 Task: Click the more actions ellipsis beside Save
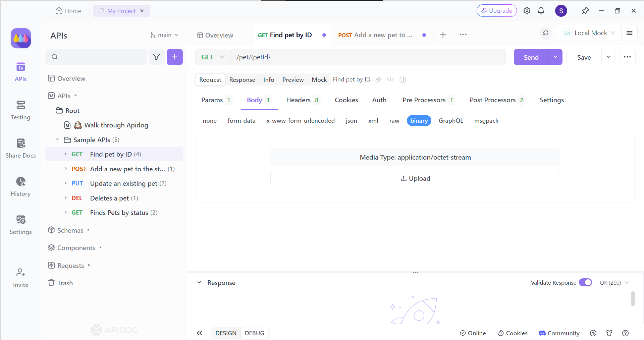[x=628, y=57]
